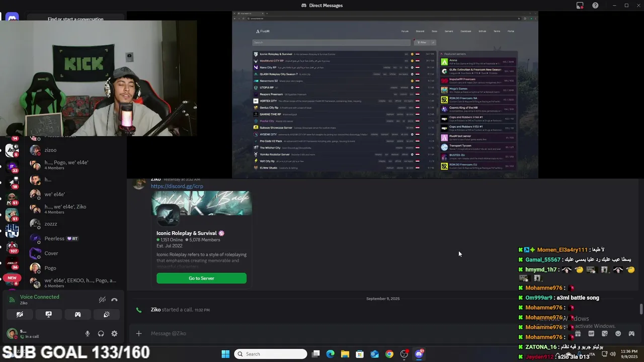The height and width of the screenshot is (362, 644).
Task: Click Discord in the FiveM navigation
Action: coord(420,31)
